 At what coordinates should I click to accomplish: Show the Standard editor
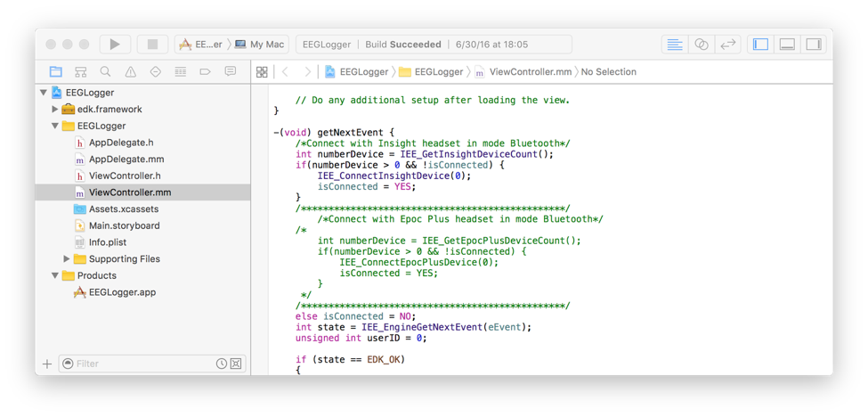pos(675,45)
